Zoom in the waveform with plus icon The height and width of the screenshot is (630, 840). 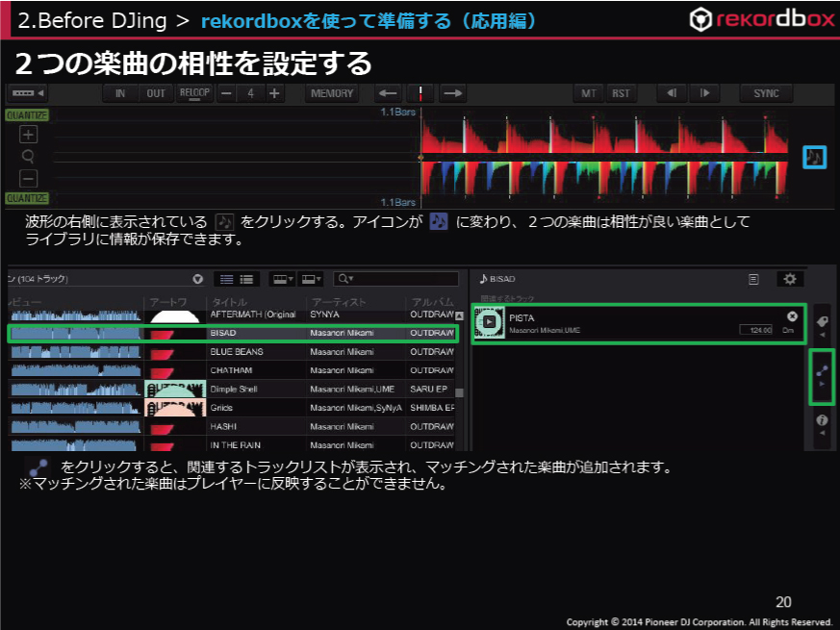coord(29,134)
